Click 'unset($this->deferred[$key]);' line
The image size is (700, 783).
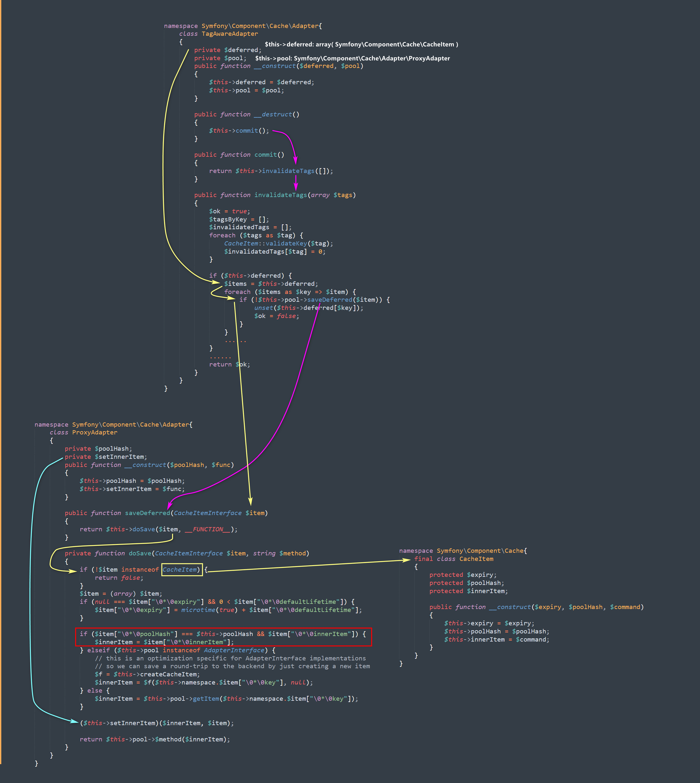click(309, 308)
